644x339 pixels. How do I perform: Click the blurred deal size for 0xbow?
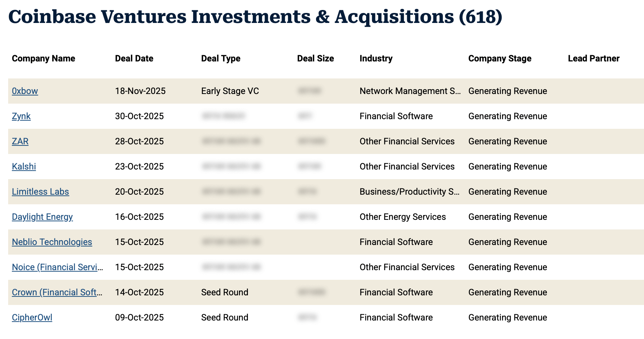[309, 91]
